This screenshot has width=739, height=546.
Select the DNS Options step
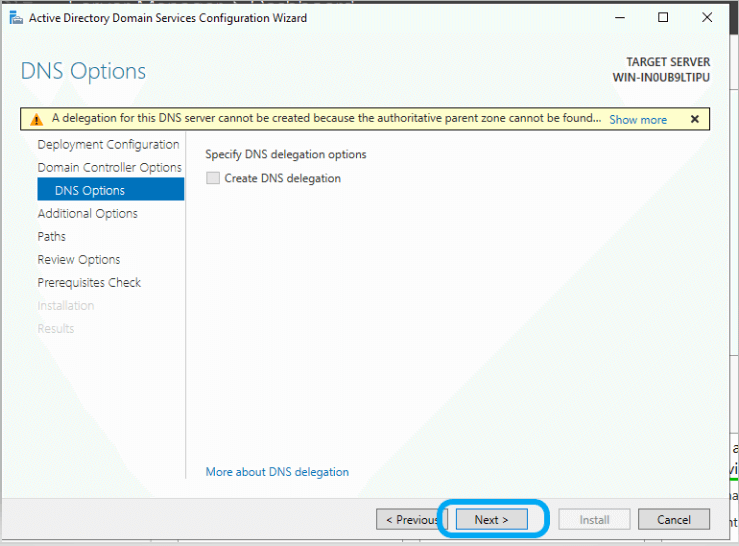tap(111, 190)
